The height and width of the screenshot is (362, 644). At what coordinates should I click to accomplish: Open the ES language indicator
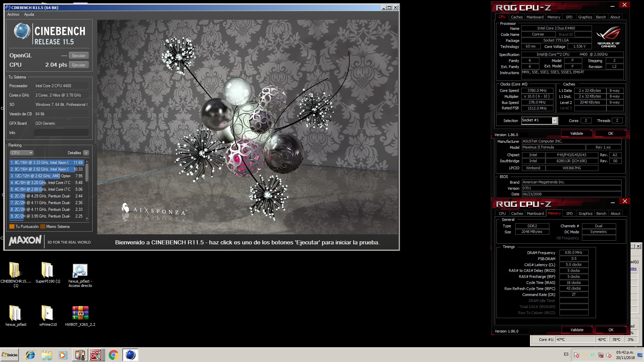pyautogui.click(x=566, y=354)
